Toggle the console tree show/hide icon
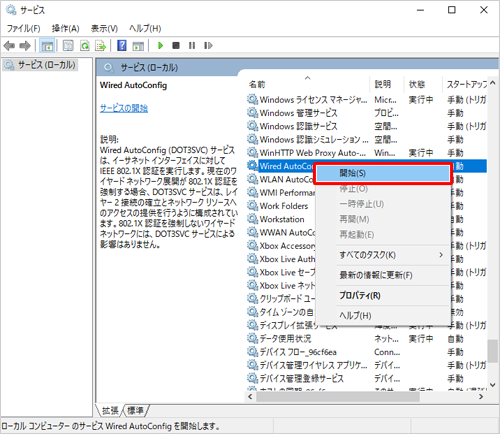The height and width of the screenshot is (434, 500). 47,45
